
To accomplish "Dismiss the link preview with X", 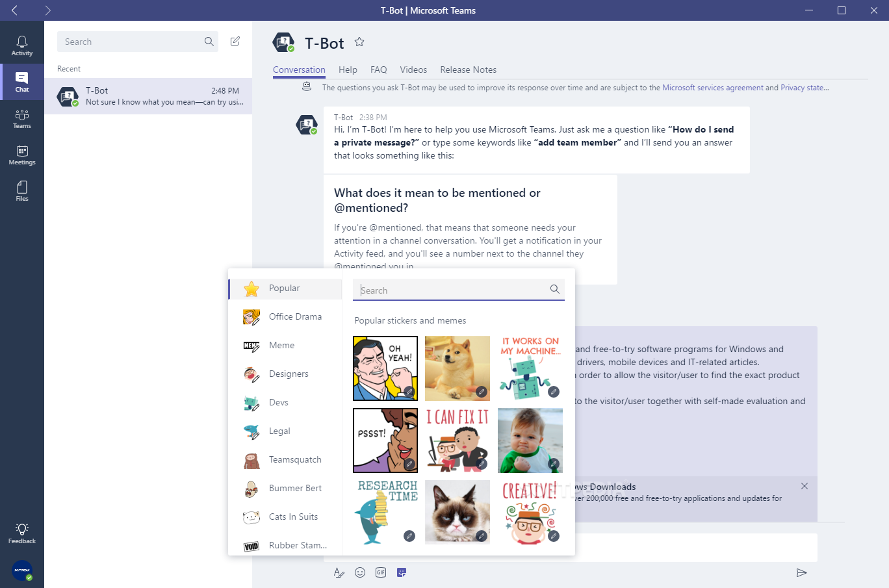I will [x=805, y=486].
